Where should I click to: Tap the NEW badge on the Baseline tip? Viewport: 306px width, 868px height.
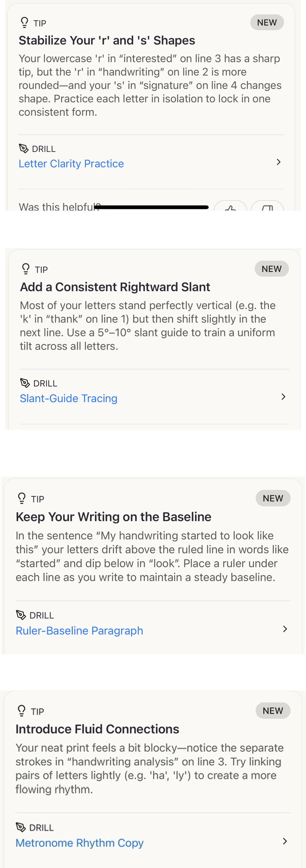(x=273, y=498)
